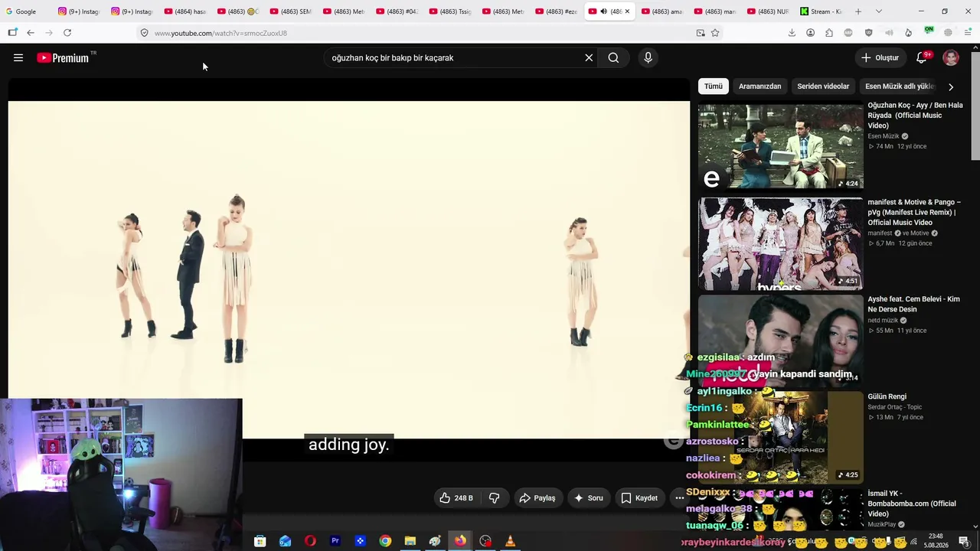Save video with Kaydet button
This screenshot has width=980, height=551.
click(x=639, y=498)
